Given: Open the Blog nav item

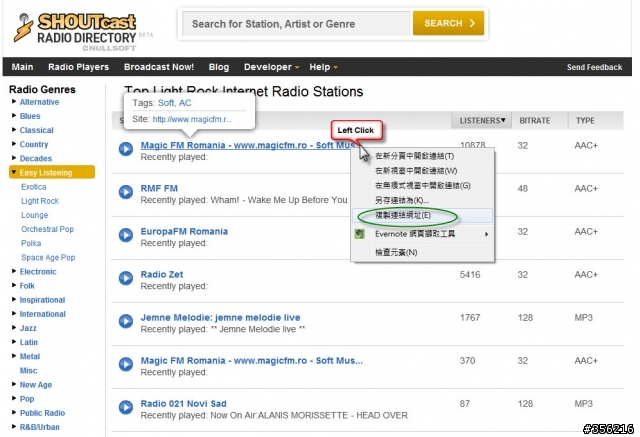Looking at the screenshot, I should (219, 67).
